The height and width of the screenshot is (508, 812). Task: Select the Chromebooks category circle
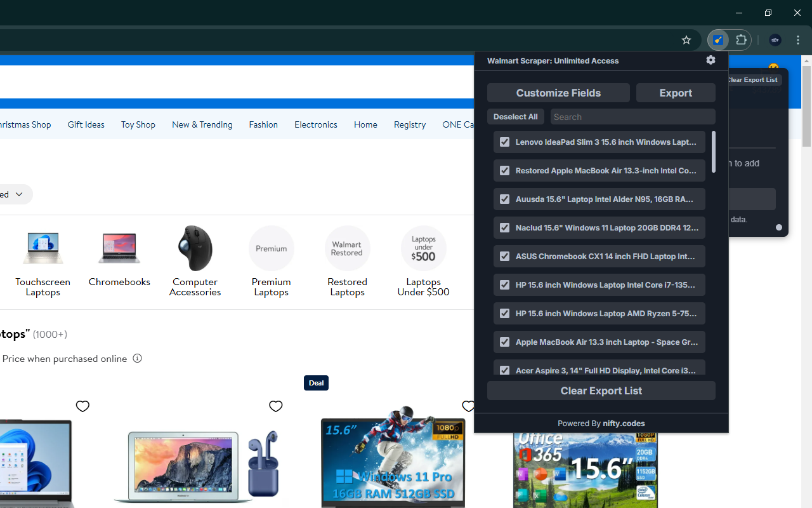tap(119, 248)
